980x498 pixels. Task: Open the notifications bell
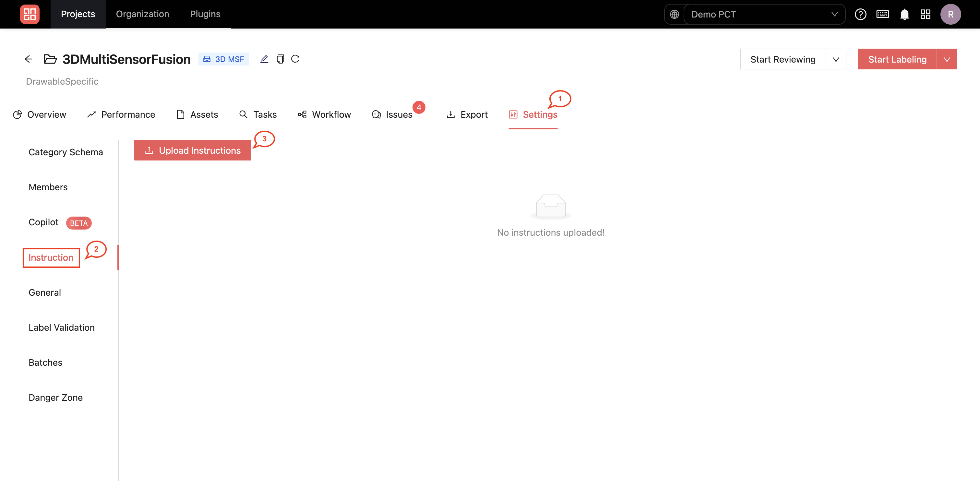point(904,15)
